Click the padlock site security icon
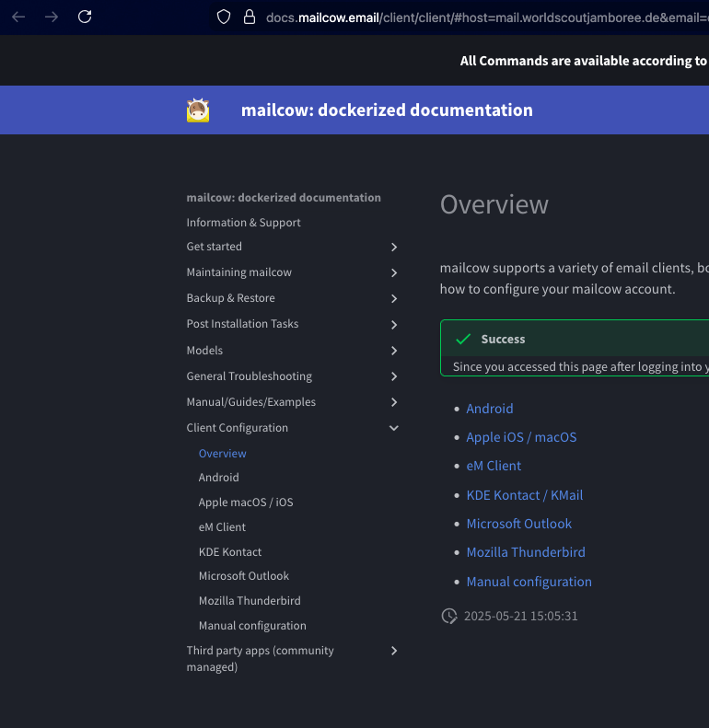This screenshot has height=728, width=709. [x=249, y=17]
